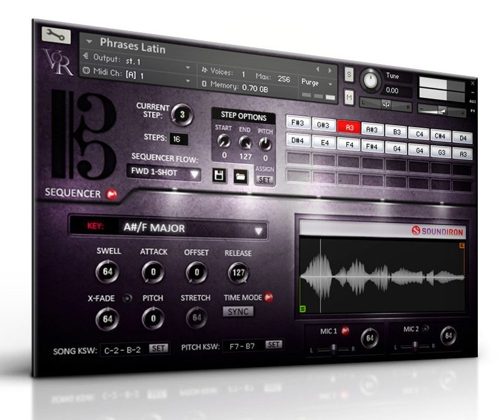This screenshot has height=420, width=504.
Task: Expand the Phrases Latin instrument name arrow
Action: (x=89, y=41)
